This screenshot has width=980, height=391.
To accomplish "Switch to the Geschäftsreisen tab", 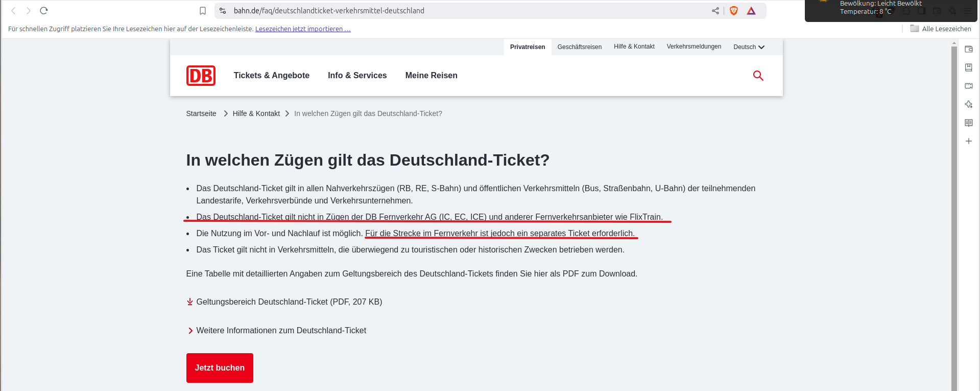I will click(580, 47).
